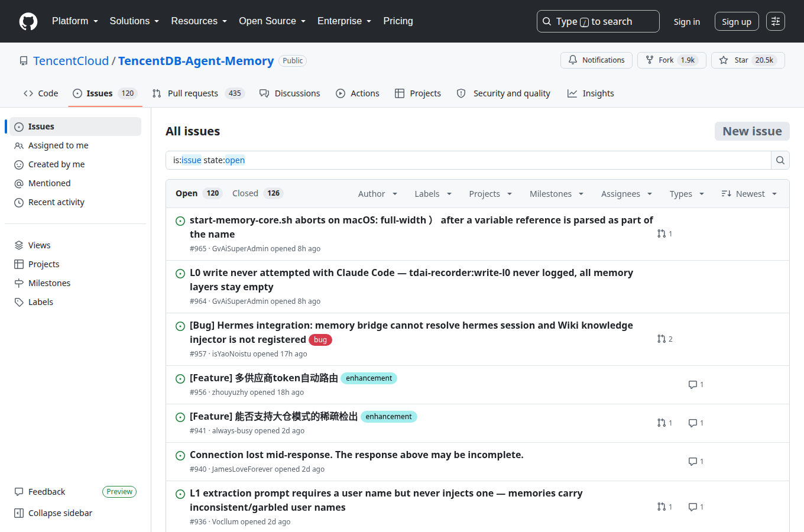The image size is (804, 532).
Task: Switch to the Actions tab
Action: (x=358, y=93)
